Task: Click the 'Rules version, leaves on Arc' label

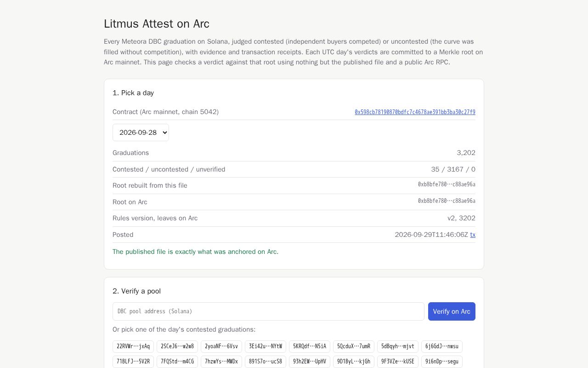Action: [x=155, y=218]
